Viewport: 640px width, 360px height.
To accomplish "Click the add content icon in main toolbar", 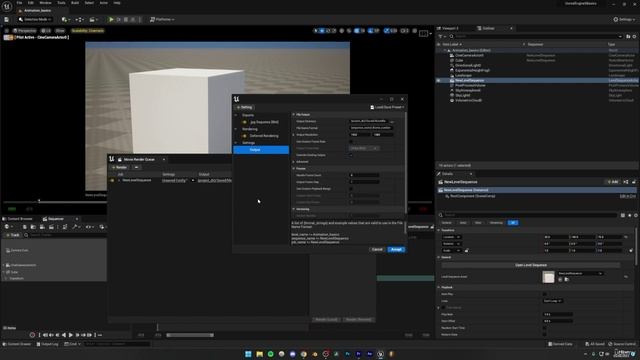I will pos(64,20).
